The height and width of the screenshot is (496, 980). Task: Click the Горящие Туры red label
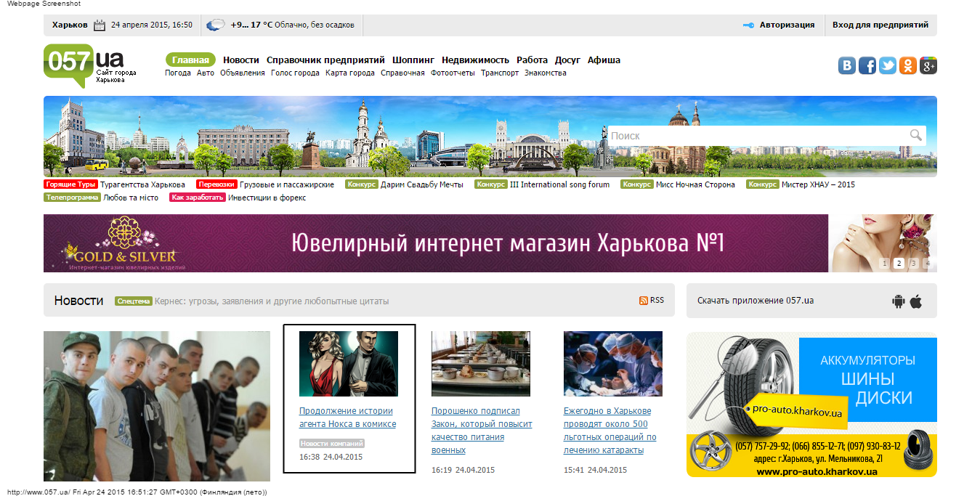(x=70, y=184)
